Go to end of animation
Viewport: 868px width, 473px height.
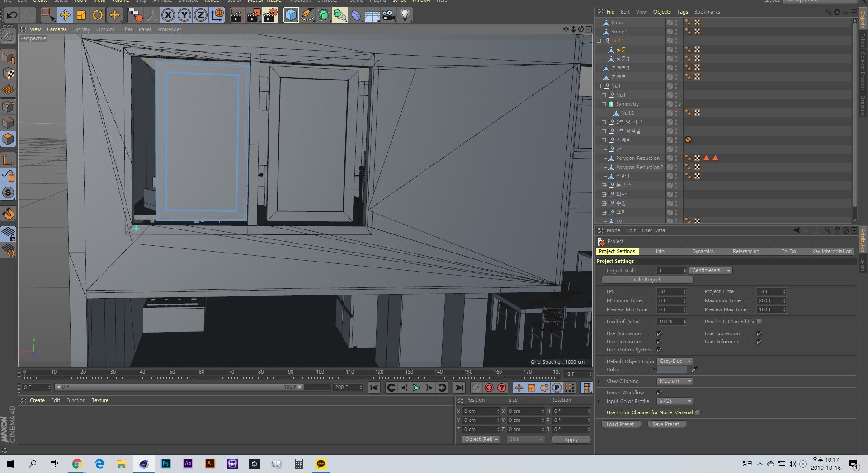click(459, 388)
